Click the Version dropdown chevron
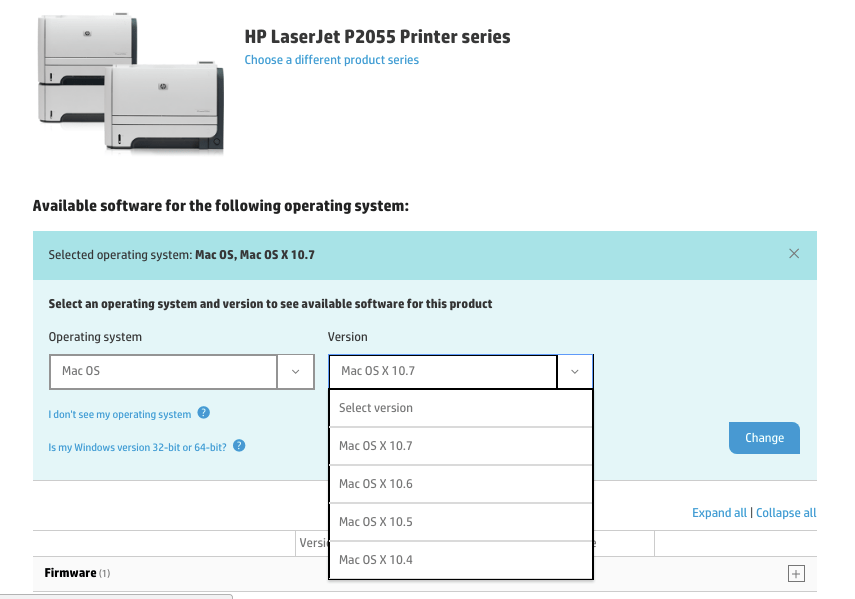The image size is (855, 599). [575, 372]
